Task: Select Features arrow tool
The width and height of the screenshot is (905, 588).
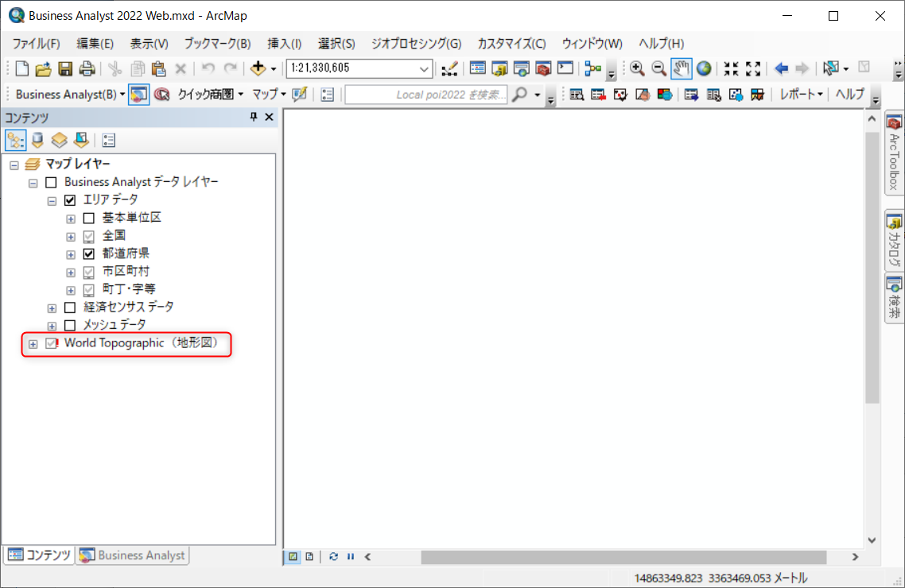Action: tap(831, 68)
